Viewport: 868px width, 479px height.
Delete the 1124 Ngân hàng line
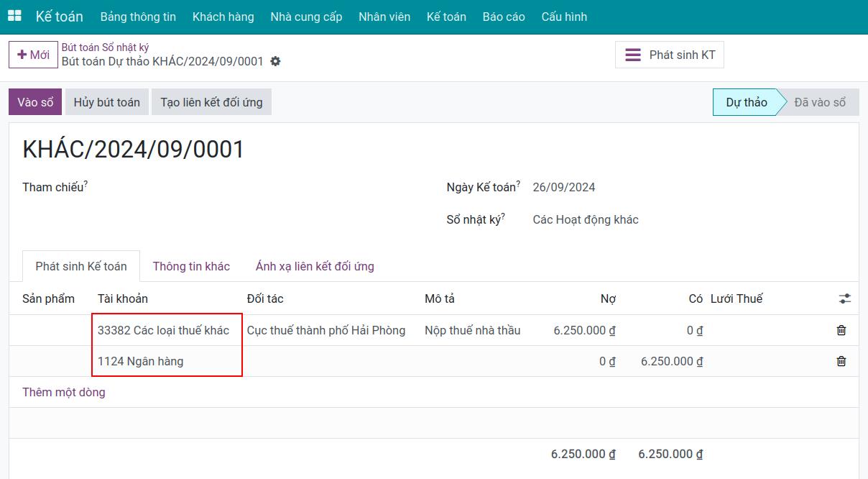point(841,361)
